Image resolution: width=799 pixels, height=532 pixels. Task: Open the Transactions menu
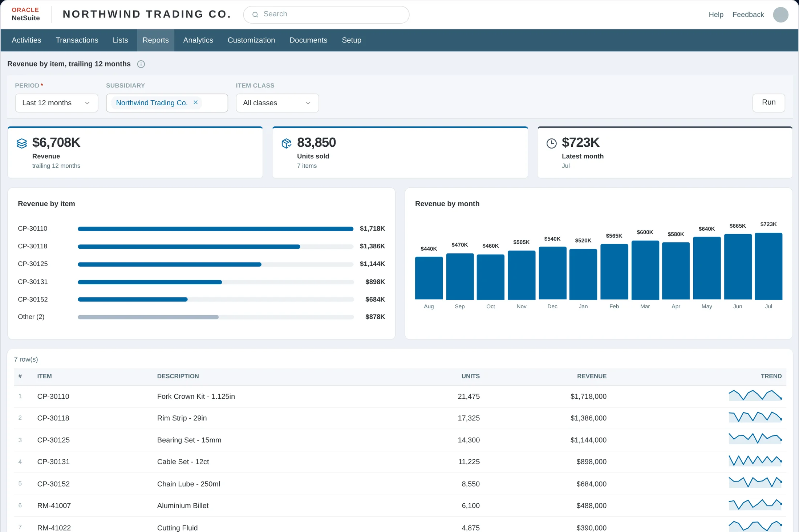77,40
